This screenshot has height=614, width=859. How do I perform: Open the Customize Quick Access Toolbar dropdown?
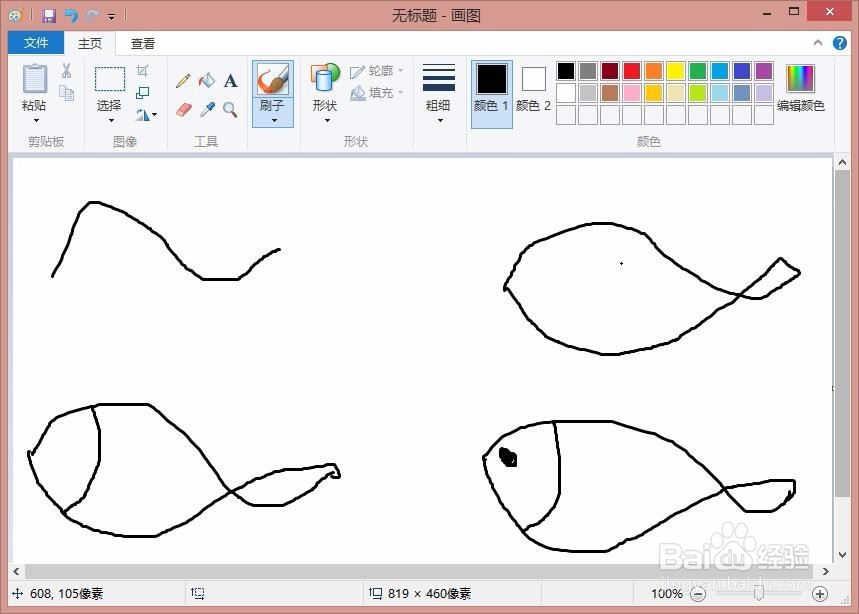pos(112,16)
